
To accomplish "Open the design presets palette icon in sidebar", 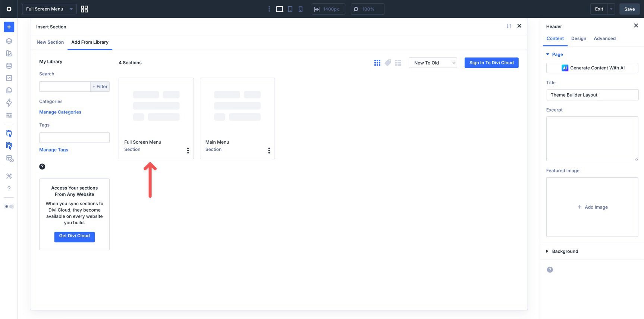I will [9, 53].
